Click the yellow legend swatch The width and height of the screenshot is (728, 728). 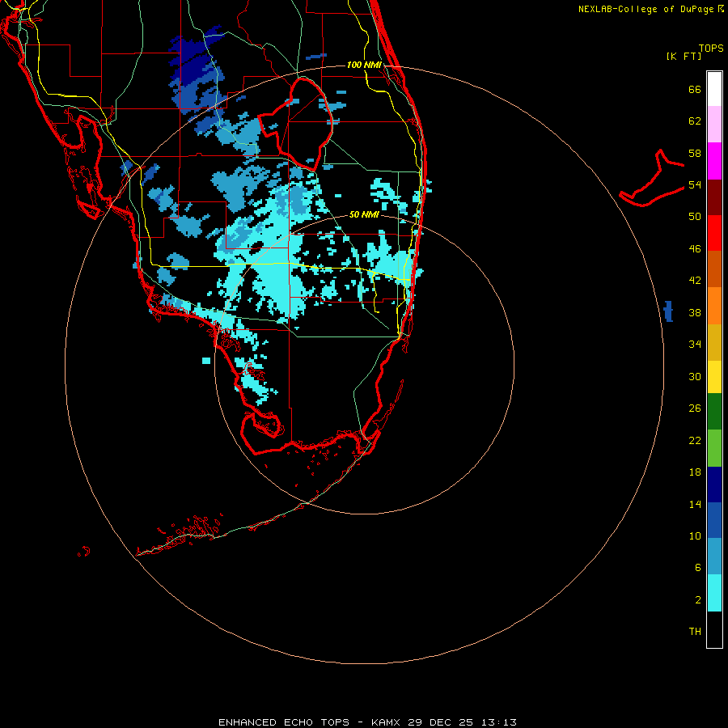714,376
